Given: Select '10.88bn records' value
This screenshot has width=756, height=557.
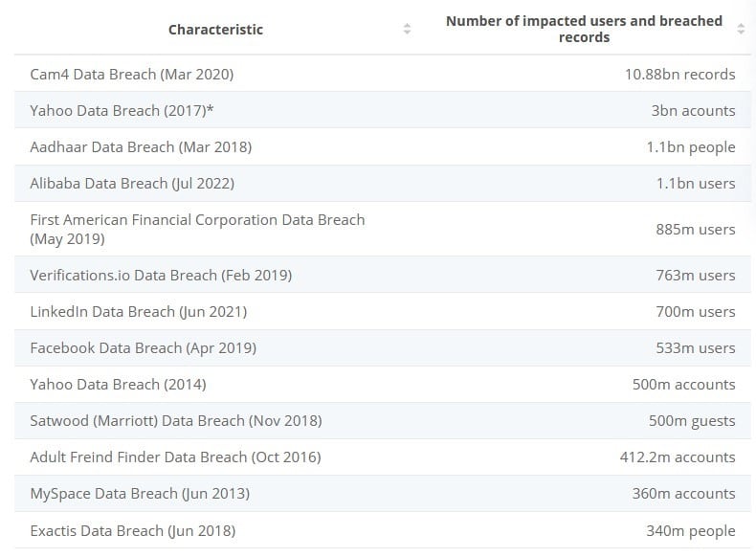Looking at the screenshot, I should click(x=679, y=75).
